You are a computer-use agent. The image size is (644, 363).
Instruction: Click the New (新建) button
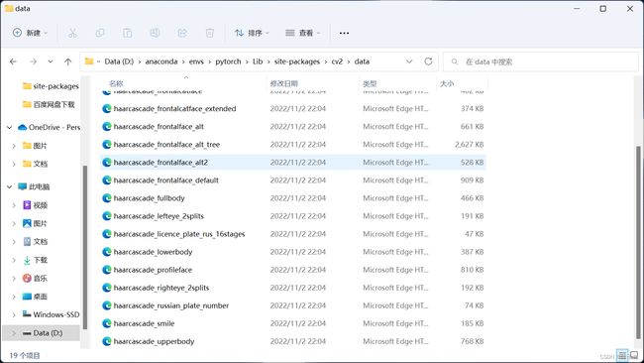31,33
